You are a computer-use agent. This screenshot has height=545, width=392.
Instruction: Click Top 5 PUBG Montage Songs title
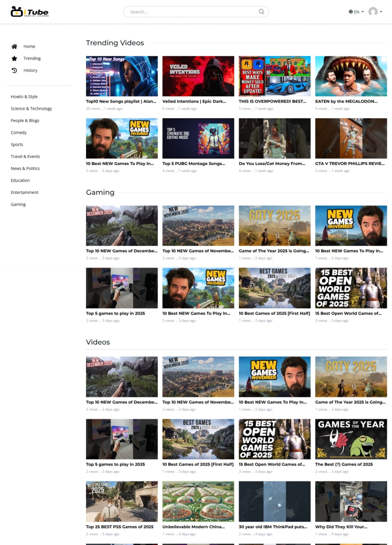point(194,163)
